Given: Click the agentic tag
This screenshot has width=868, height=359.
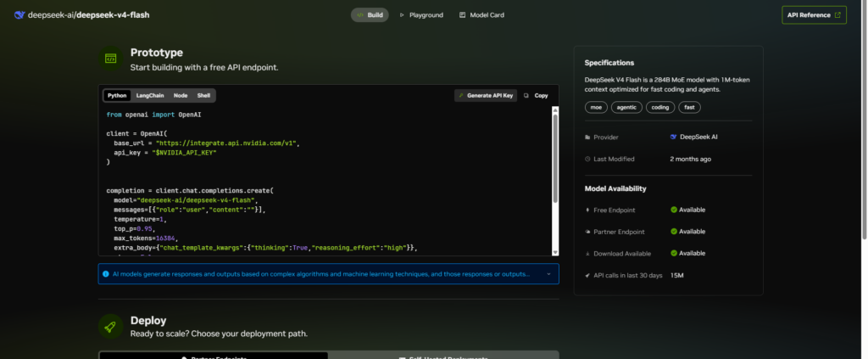Looking at the screenshot, I should 626,108.
